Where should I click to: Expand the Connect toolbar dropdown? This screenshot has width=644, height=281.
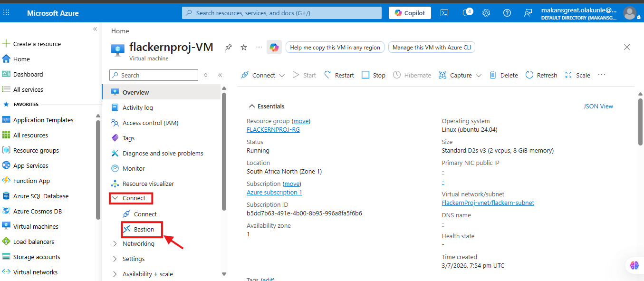(282, 76)
